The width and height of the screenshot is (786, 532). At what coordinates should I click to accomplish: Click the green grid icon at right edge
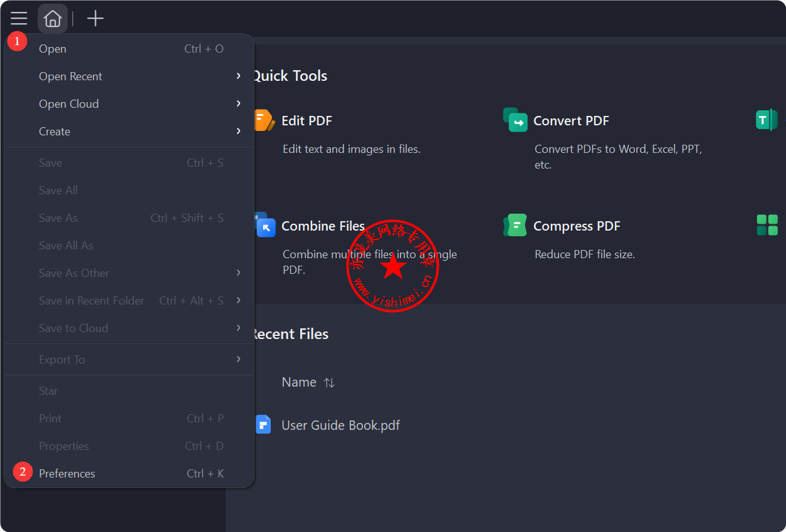[x=767, y=225]
